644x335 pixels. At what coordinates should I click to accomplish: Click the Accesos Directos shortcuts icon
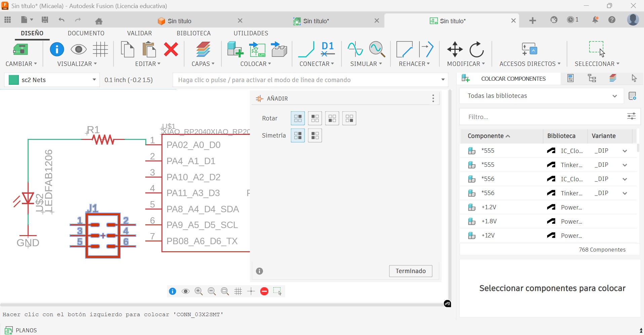529,49
